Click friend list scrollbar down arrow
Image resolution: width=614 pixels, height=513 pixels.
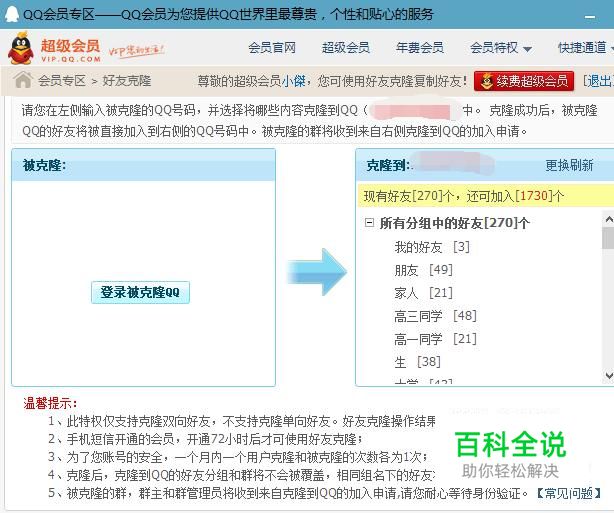tap(609, 376)
